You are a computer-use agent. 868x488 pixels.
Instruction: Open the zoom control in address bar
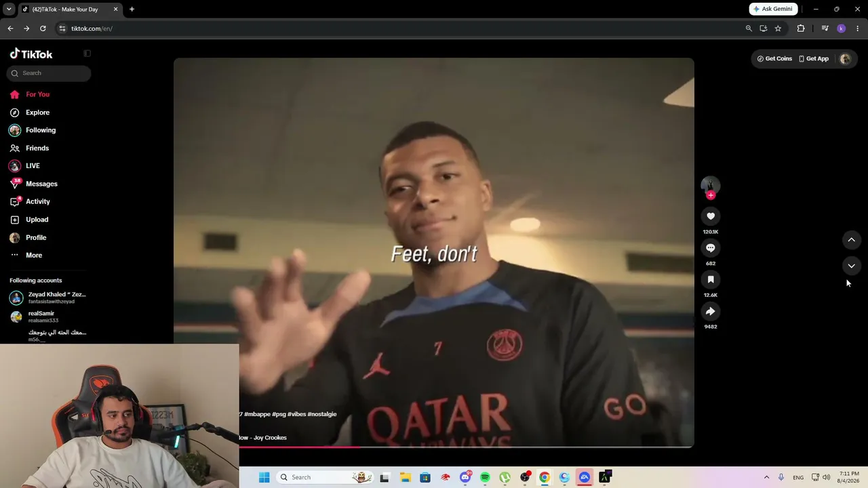[749, 28]
